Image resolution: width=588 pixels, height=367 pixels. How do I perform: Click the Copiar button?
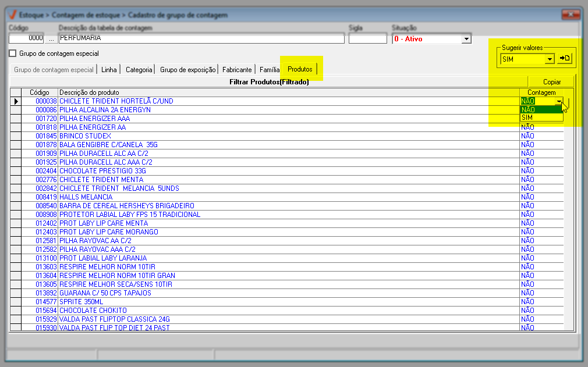point(552,81)
